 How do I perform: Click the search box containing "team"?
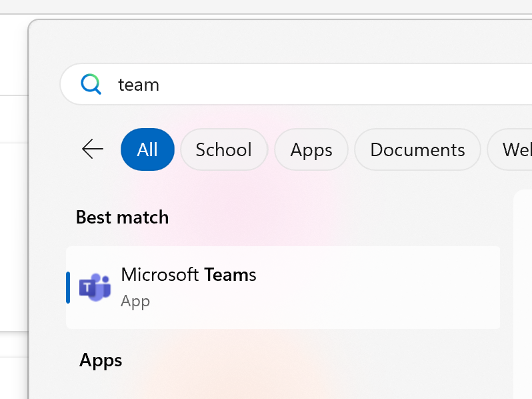click(296, 84)
